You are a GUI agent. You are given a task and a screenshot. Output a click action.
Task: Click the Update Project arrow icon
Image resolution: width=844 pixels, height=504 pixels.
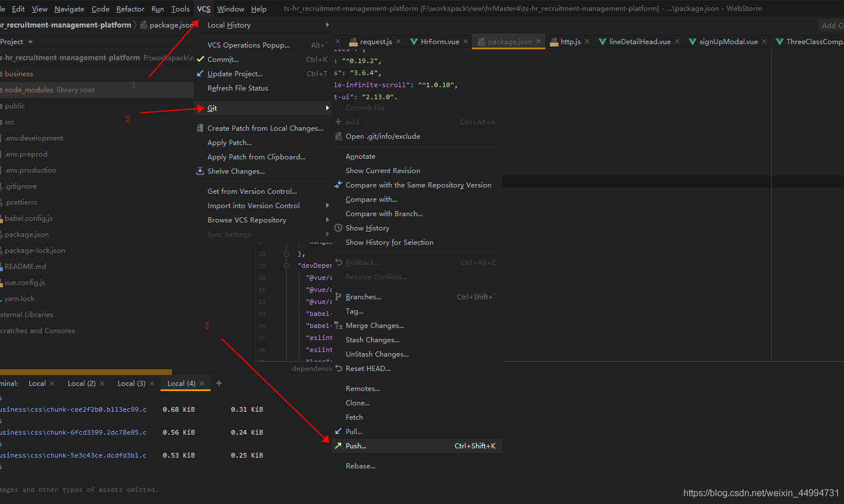pos(200,73)
